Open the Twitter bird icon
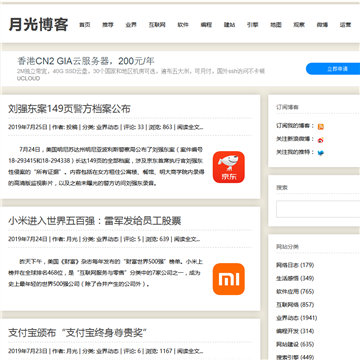 pyautogui.click(x=321, y=153)
